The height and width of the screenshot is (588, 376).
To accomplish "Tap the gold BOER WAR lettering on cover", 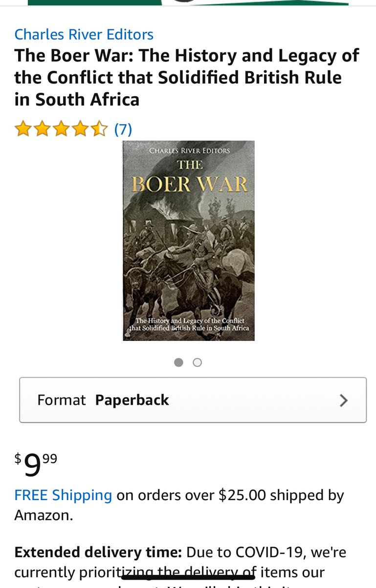I will tap(190, 185).
